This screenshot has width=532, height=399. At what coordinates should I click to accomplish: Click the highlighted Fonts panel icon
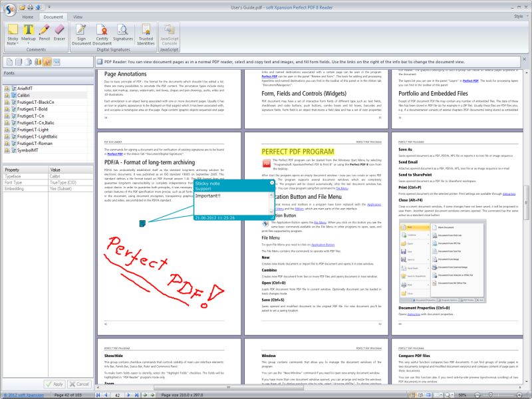click(47, 62)
